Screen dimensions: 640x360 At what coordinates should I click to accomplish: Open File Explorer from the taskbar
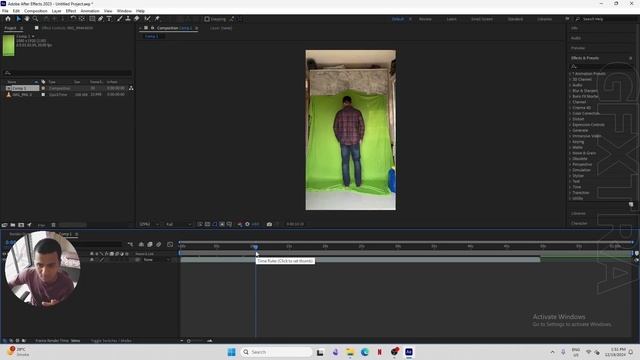click(x=350, y=352)
